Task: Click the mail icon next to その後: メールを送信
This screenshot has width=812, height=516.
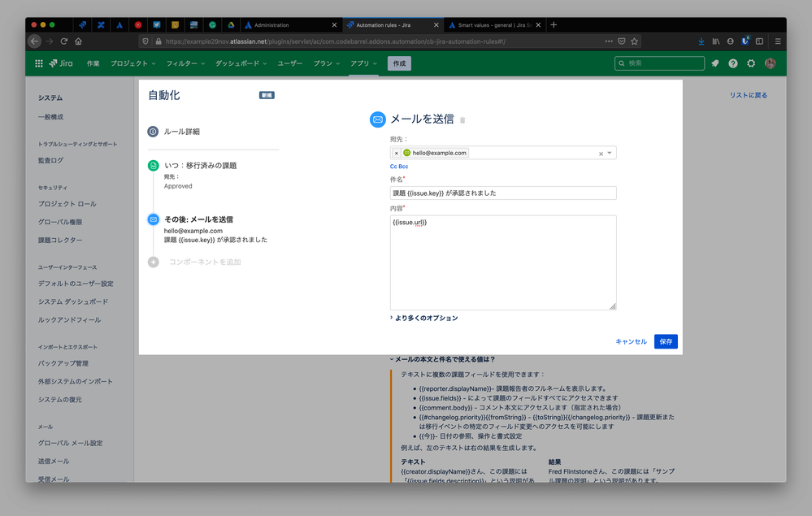Action: (154, 219)
